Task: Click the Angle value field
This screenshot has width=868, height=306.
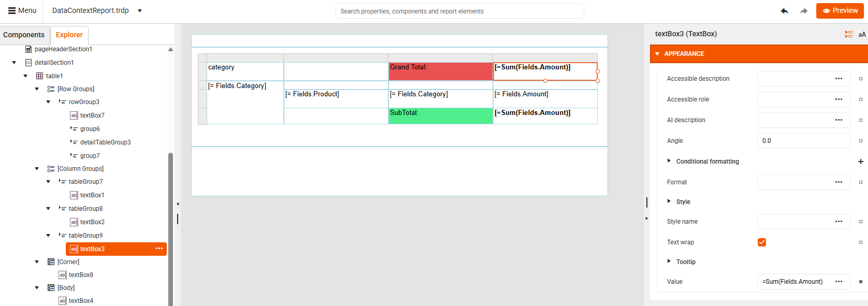Action: click(803, 141)
